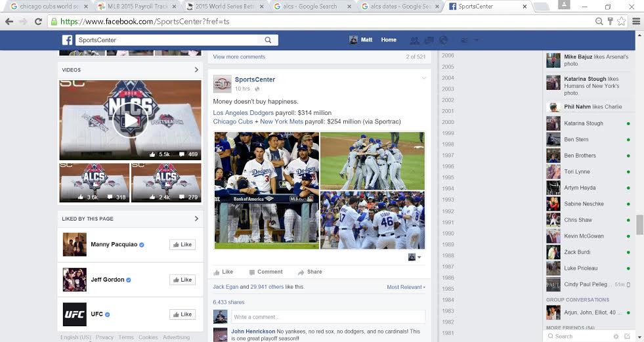Switch to chicago cubs world series tab

49,7
